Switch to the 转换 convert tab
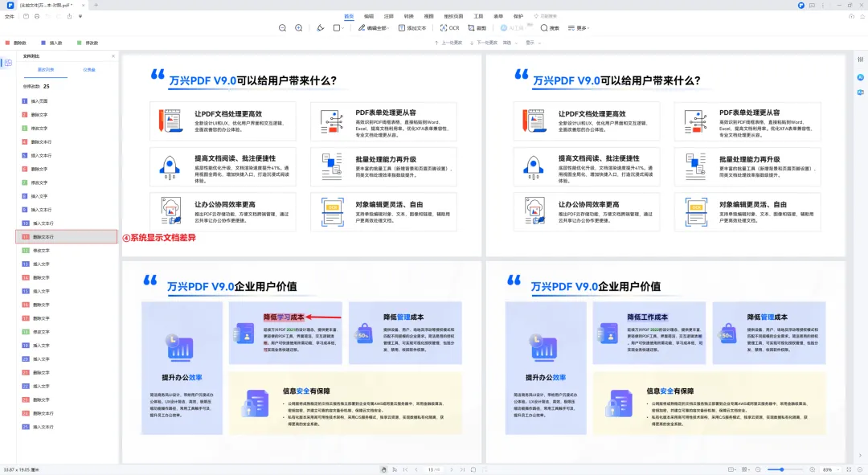This screenshot has width=868, height=475. click(x=408, y=16)
